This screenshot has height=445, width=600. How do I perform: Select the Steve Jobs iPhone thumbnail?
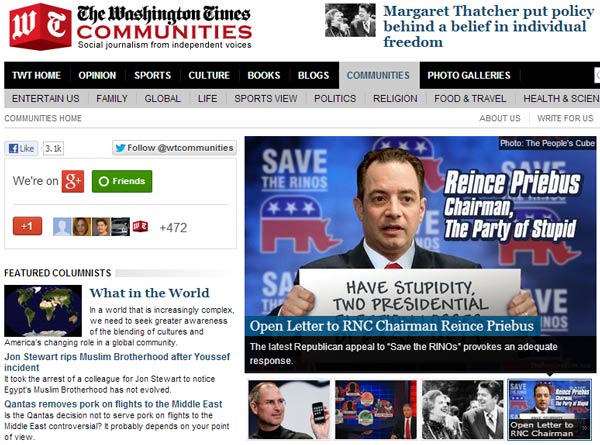[x=289, y=409]
